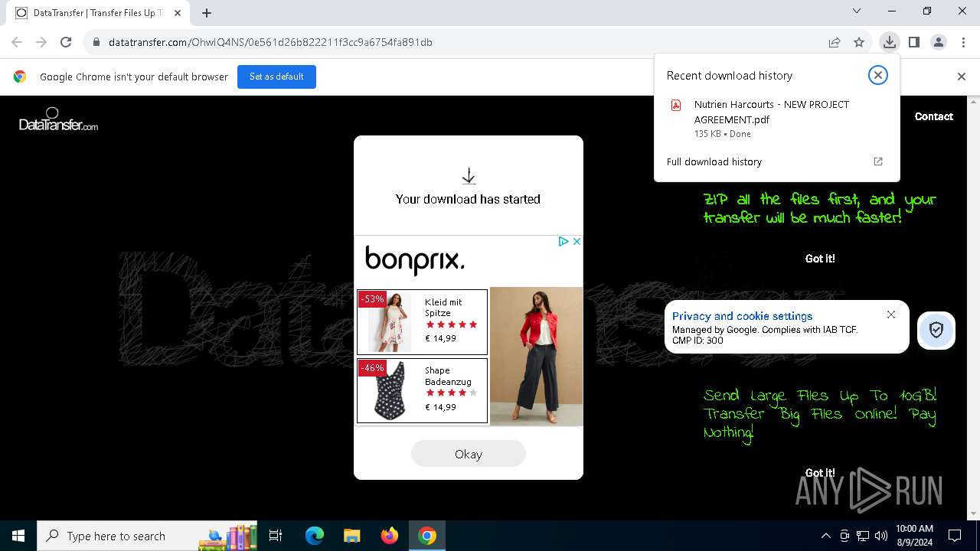This screenshot has width=980, height=551.
Task: Open the share this page icon
Action: click(x=835, y=42)
